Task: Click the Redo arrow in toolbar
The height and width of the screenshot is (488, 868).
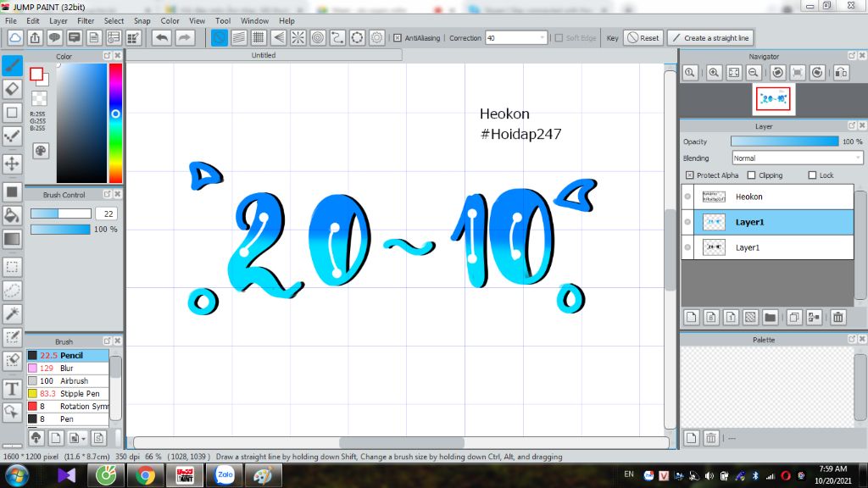Action: tap(184, 37)
